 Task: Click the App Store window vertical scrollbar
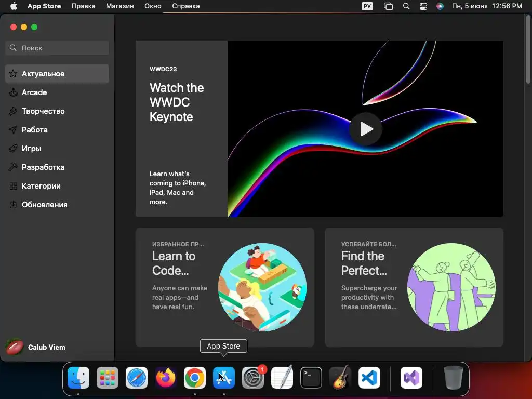(x=528, y=49)
